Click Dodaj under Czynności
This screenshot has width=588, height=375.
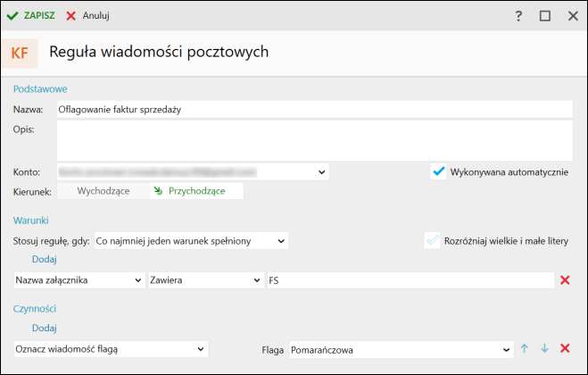tap(44, 328)
